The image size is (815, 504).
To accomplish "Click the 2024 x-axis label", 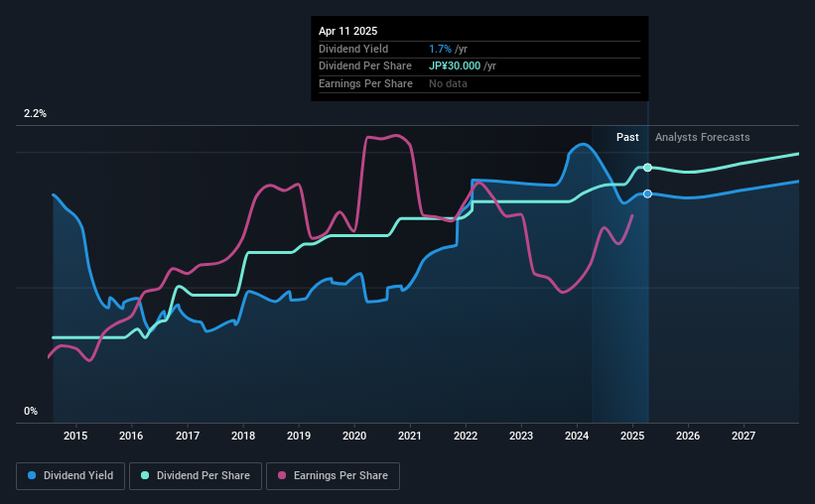I will 577,436.
